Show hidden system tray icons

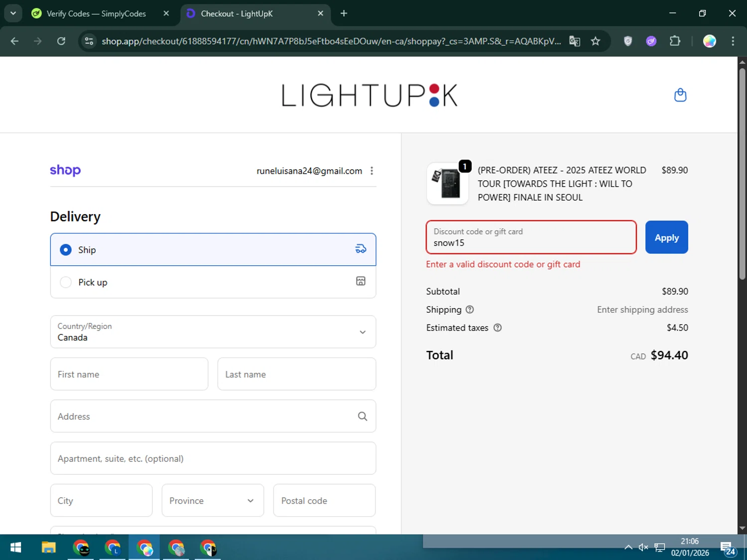(x=628, y=548)
